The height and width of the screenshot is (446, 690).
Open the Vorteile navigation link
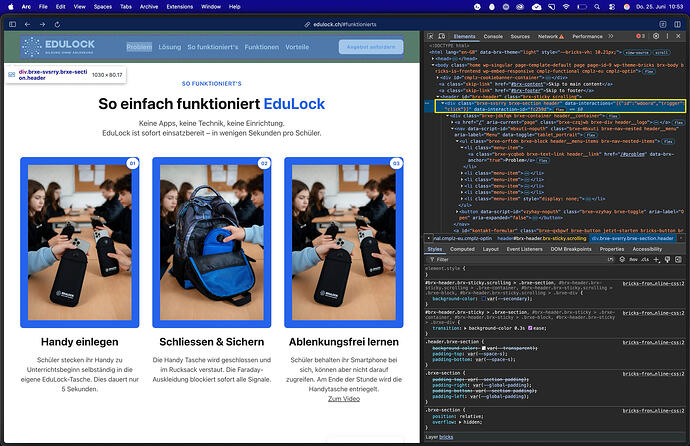tap(297, 47)
